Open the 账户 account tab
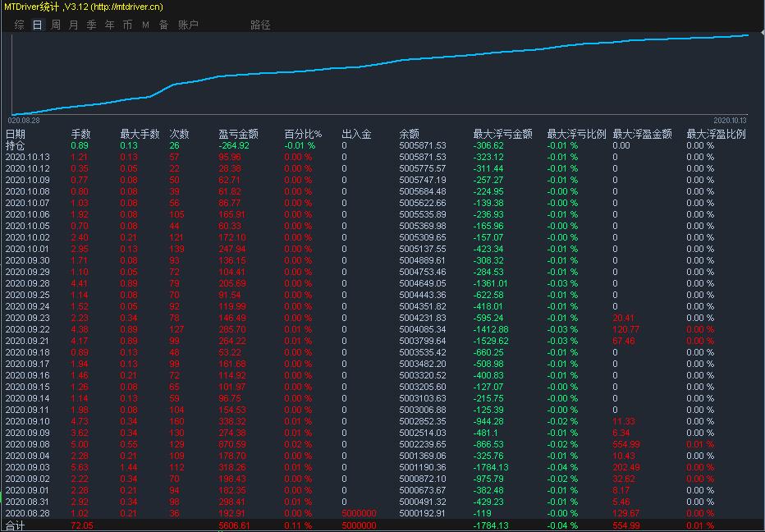This screenshot has height=532, width=765. point(188,25)
